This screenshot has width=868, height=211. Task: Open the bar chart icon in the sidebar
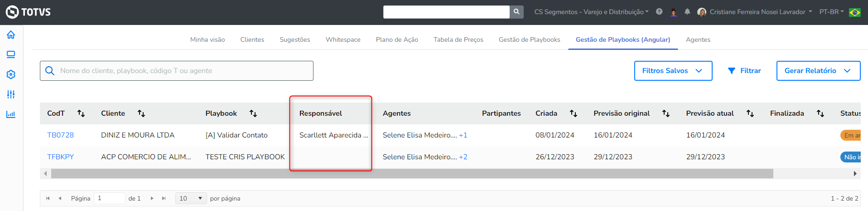coord(11,114)
